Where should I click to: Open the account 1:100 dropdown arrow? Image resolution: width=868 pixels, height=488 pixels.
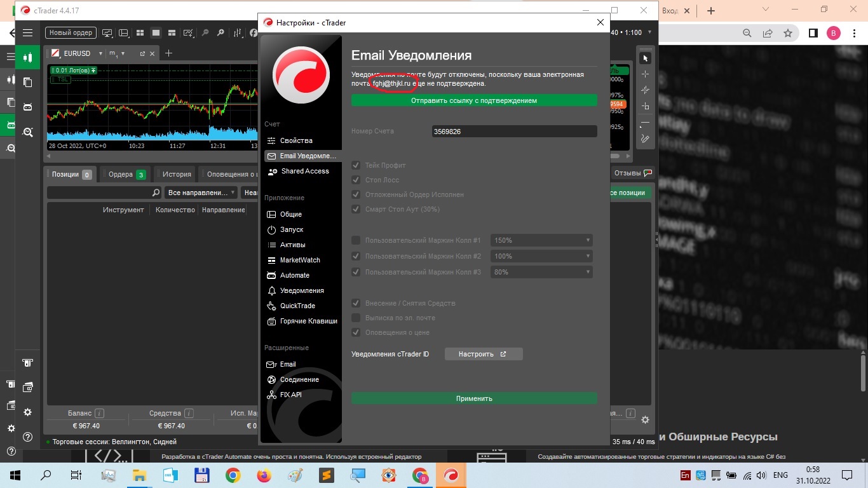click(x=648, y=32)
